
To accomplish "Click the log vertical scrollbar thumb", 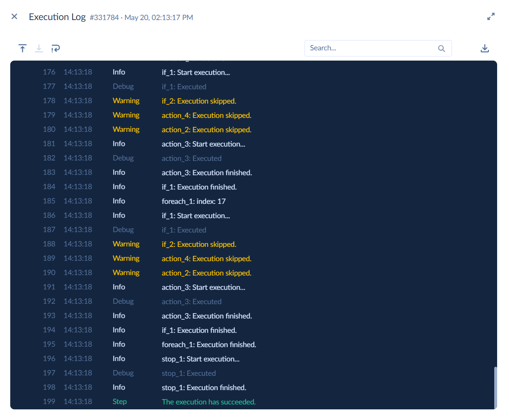I will tap(495, 387).
